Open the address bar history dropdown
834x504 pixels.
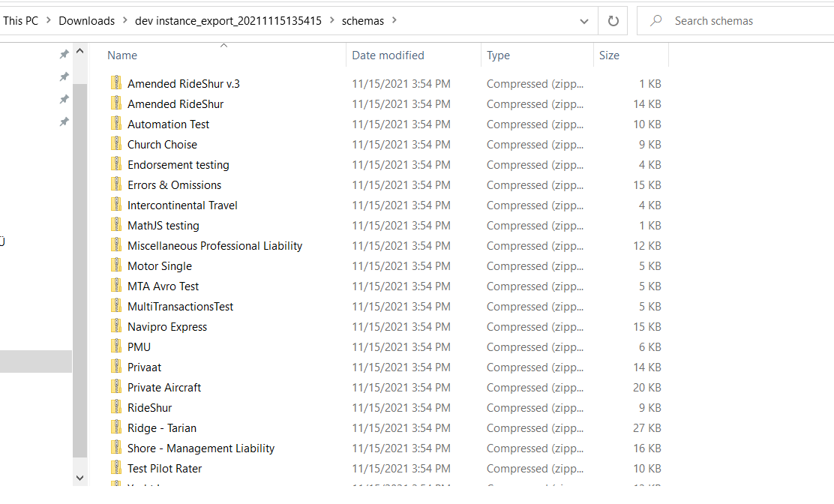point(584,20)
